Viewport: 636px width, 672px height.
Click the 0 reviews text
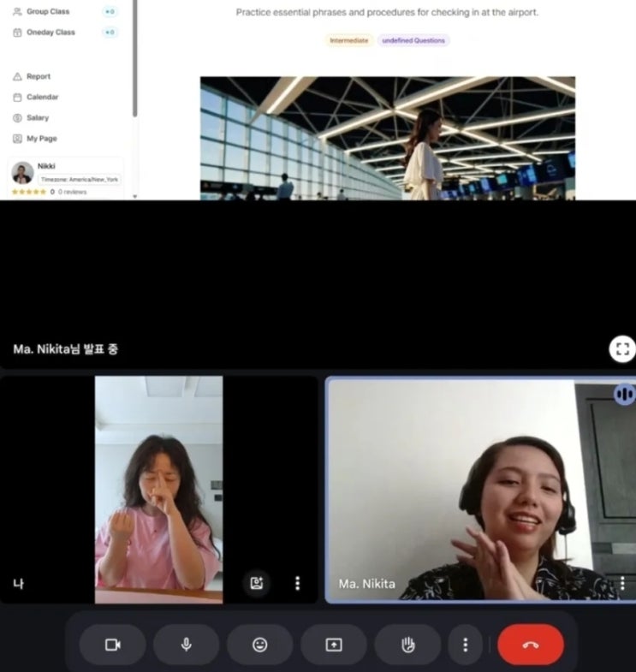(x=73, y=192)
